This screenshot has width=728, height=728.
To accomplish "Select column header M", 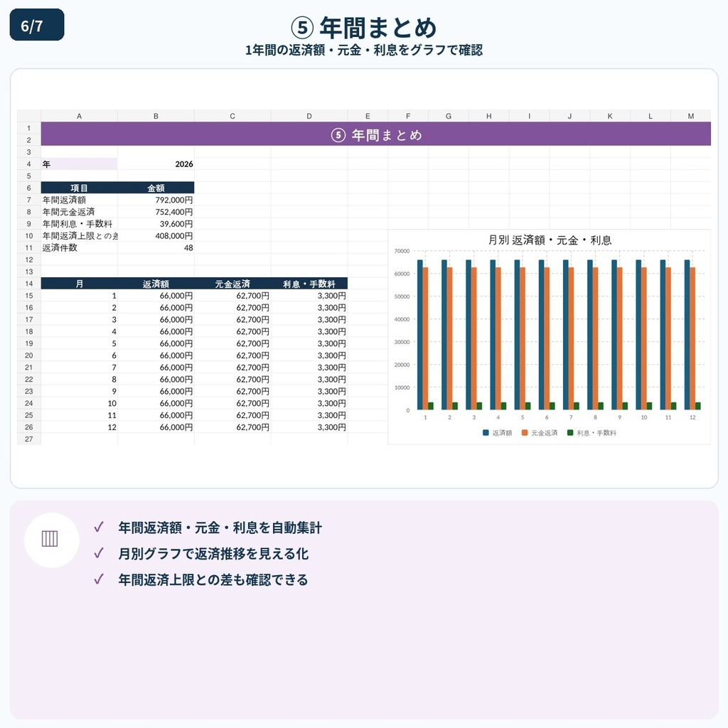I will 691,116.
